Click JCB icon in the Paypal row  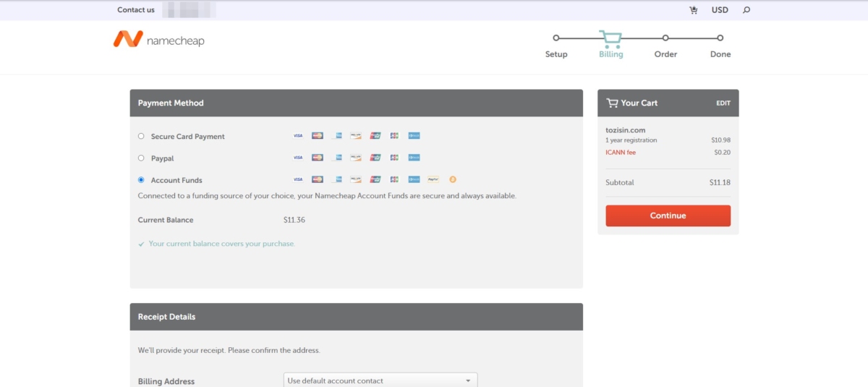[x=394, y=157]
